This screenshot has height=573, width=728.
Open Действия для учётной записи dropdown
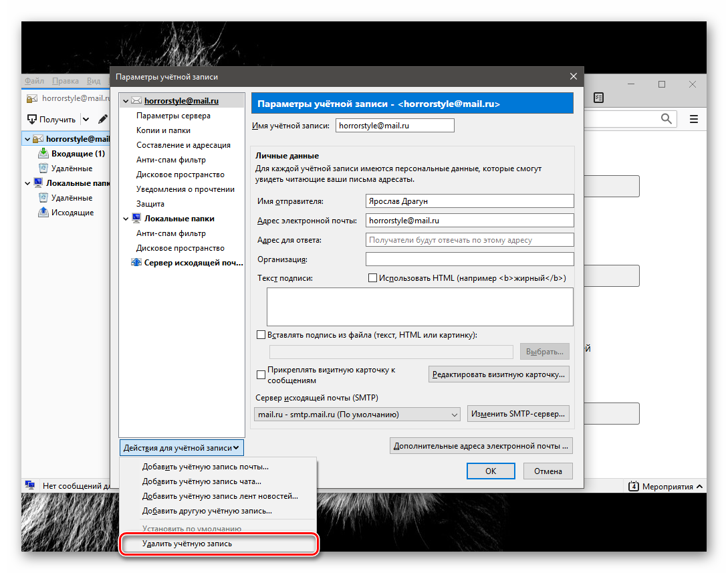pyautogui.click(x=182, y=447)
